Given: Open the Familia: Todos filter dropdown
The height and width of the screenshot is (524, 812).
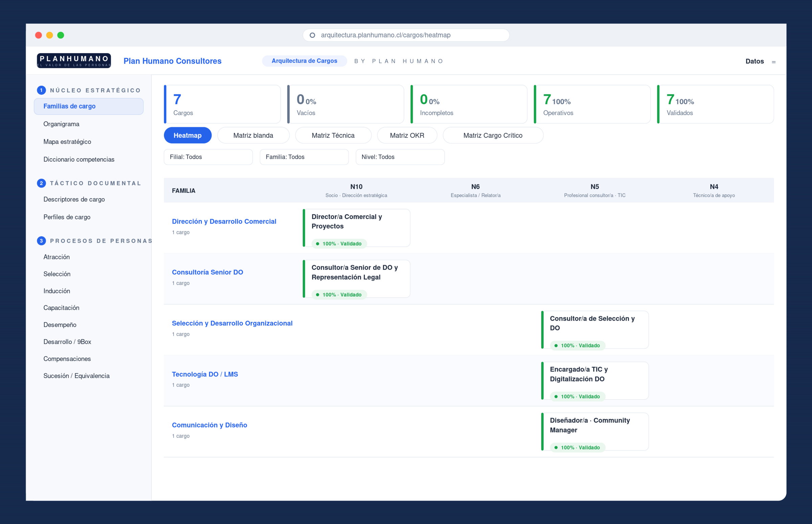Looking at the screenshot, I should pos(304,157).
